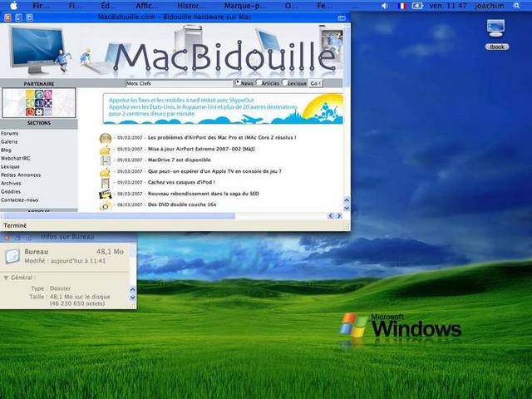Screen dimensions: 532x399
Task: Click icon beside AirPort Mac Pro news
Action: click(x=106, y=139)
